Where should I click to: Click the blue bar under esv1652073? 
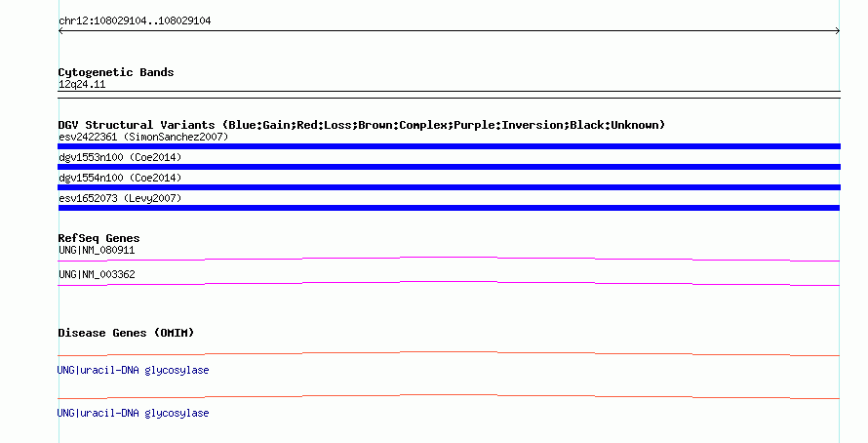pyautogui.click(x=449, y=208)
